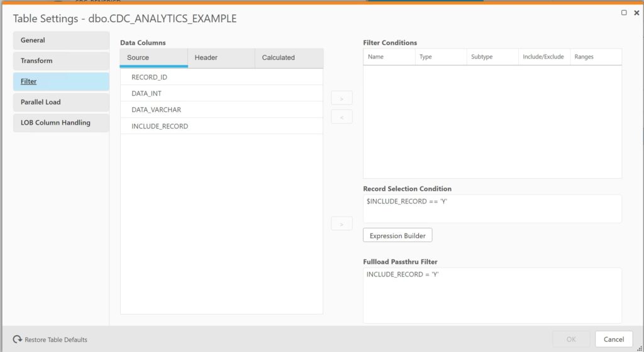Click the remove column from filter arrow
Image resolution: width=644 pixels, height=352 pixels.
tap(341, 117)
